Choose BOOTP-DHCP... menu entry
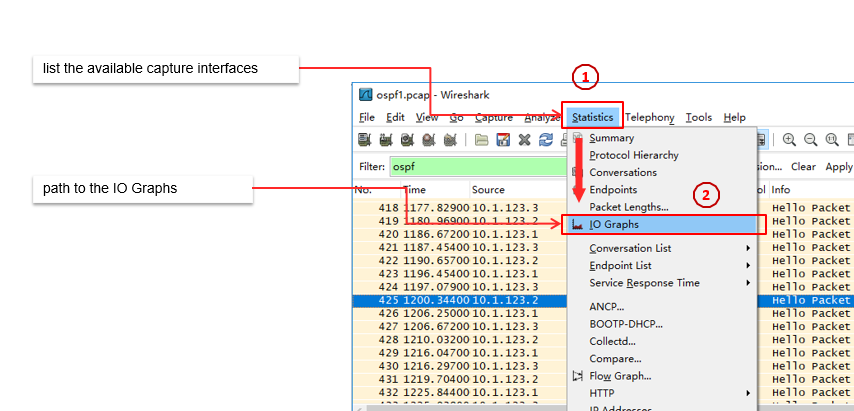 click(x=662, y=324)
